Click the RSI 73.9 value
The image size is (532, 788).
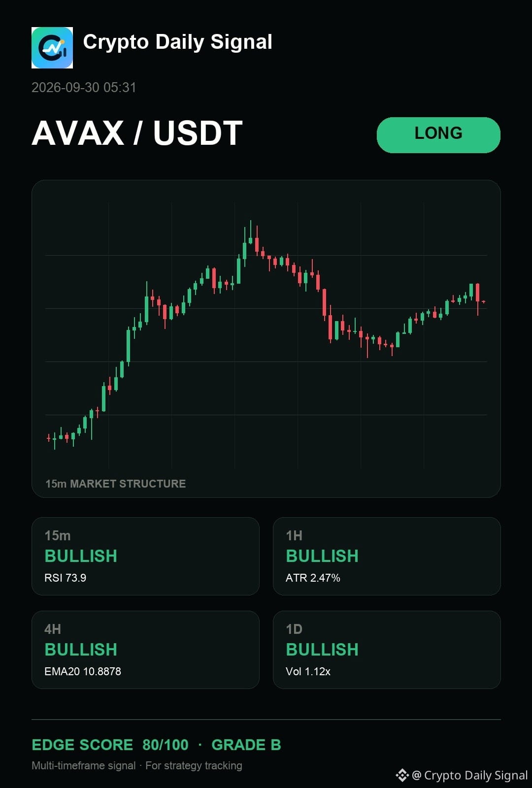(x=66, y=578)
